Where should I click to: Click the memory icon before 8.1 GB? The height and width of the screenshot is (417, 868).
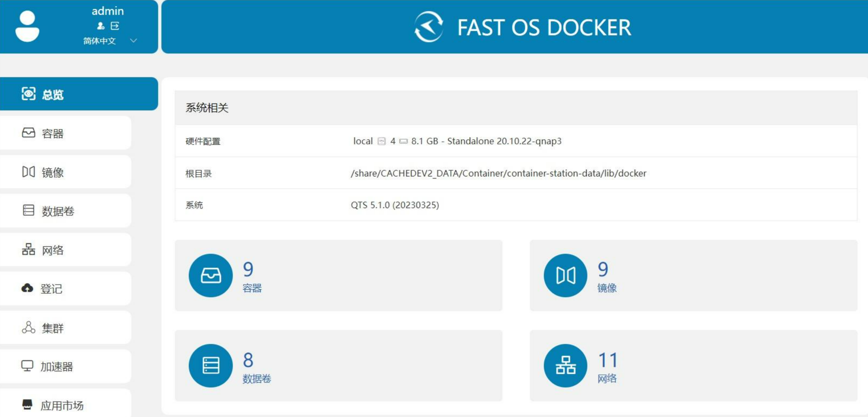click(x=403, y=141)
